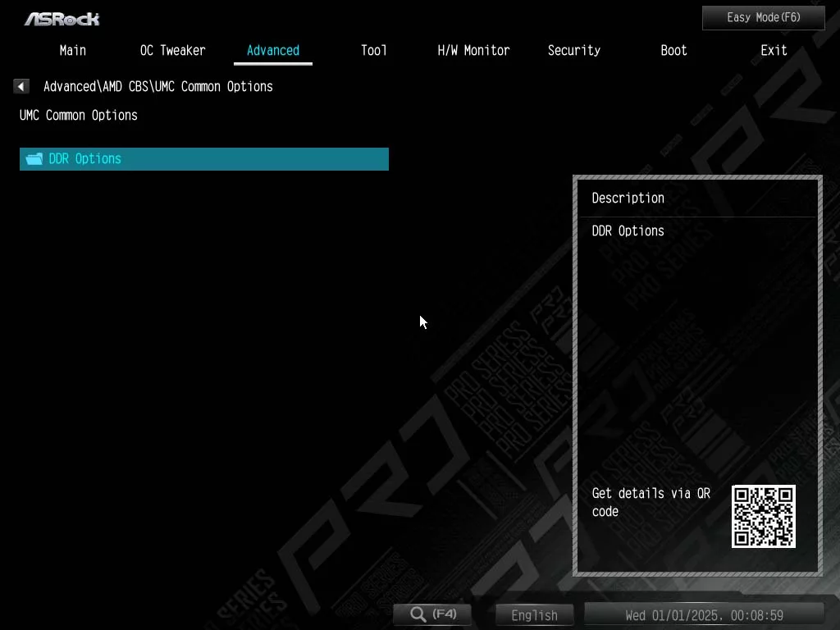Go to the Tool tab
The height and width of the screenshot is (630, 840).
pyautogui.click(x=373, y=50)
